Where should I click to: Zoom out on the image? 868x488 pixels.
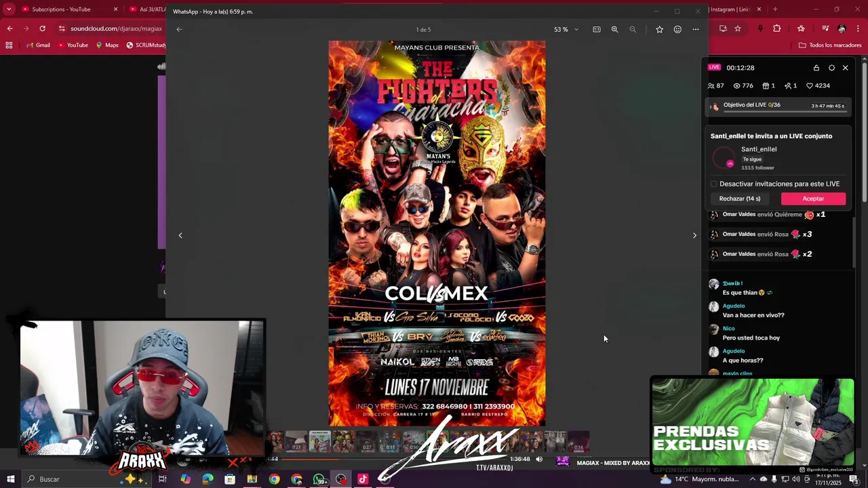coord(633,29)
